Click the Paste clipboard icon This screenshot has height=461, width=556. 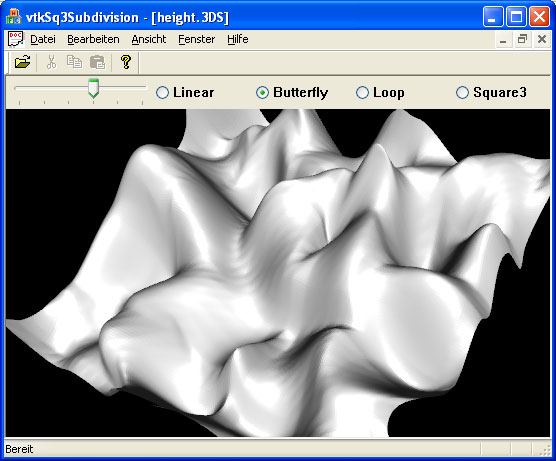tap(98, 62)
